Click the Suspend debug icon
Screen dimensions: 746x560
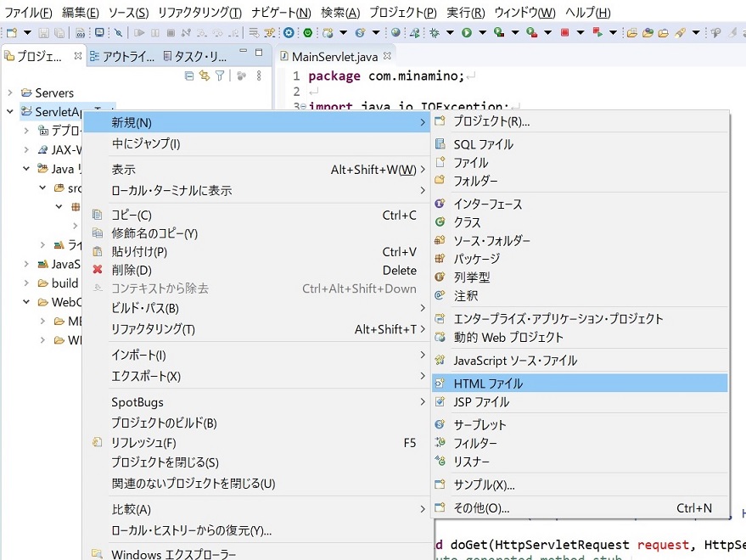click(x=155, y=32)
